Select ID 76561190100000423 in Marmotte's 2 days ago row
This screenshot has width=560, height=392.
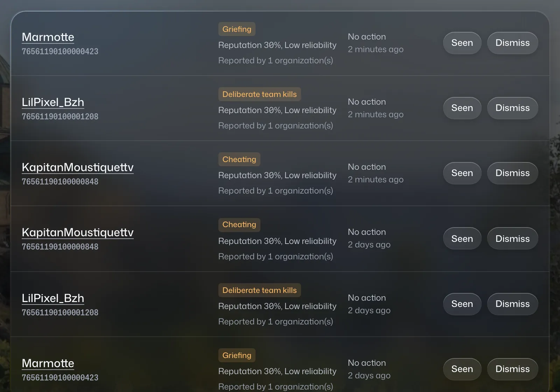tap(60, 378)
